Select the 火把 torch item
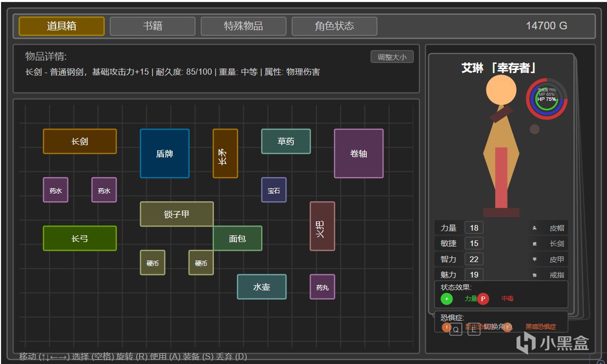 pos(322,227)
